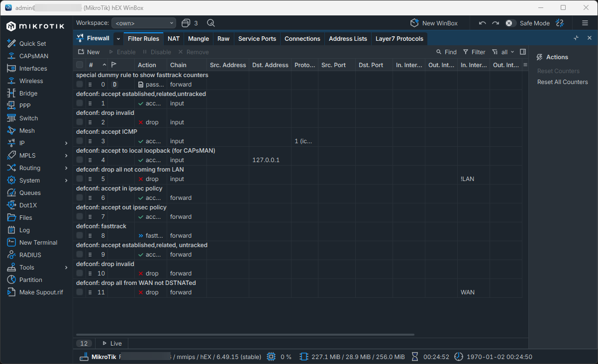Click the redo arrow icon

coord(496,23)
